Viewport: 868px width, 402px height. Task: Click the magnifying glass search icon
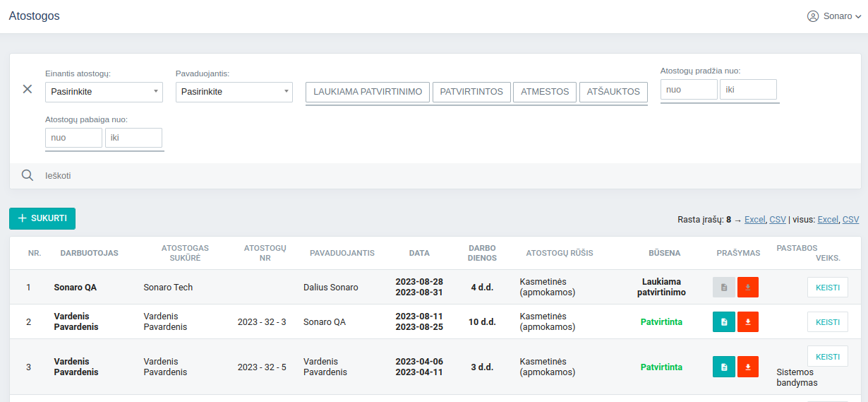pos(28,176)
